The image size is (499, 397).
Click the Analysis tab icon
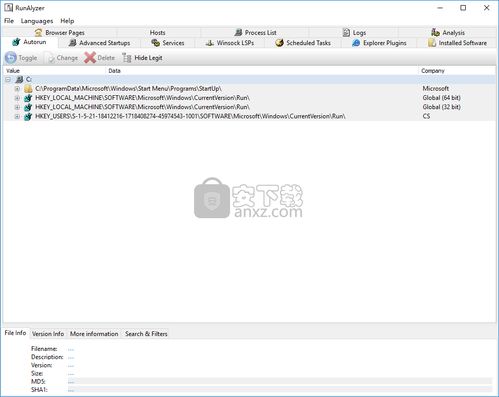coord(435,32)
